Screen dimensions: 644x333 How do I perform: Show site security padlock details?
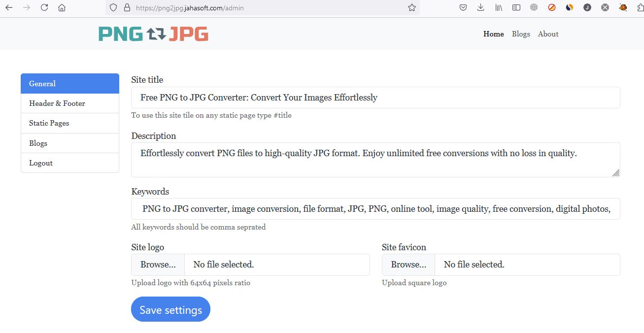[127, 7]
